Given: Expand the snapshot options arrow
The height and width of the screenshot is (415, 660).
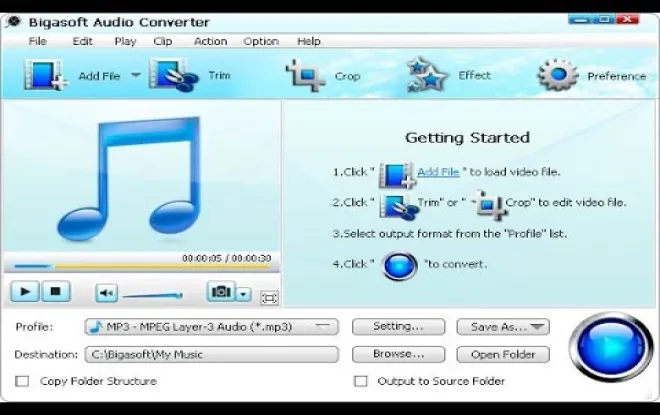Looking at the screenshot, I should (x=243, y=294).
